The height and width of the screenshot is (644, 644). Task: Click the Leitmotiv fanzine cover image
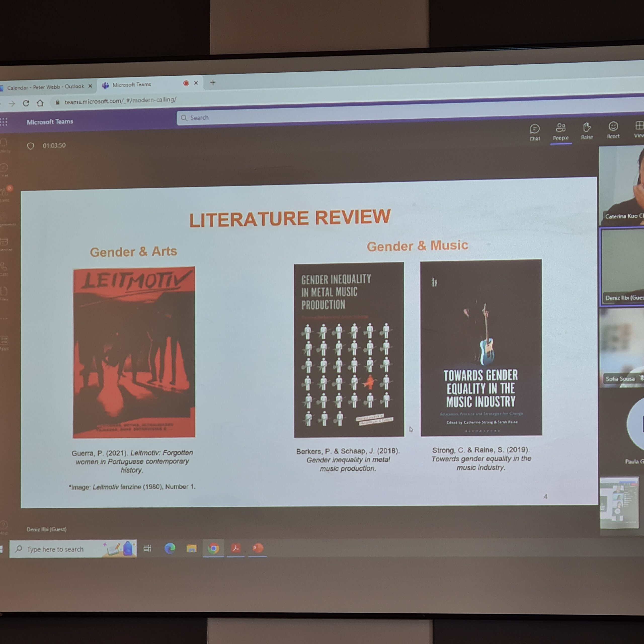(x=134, y=352)
